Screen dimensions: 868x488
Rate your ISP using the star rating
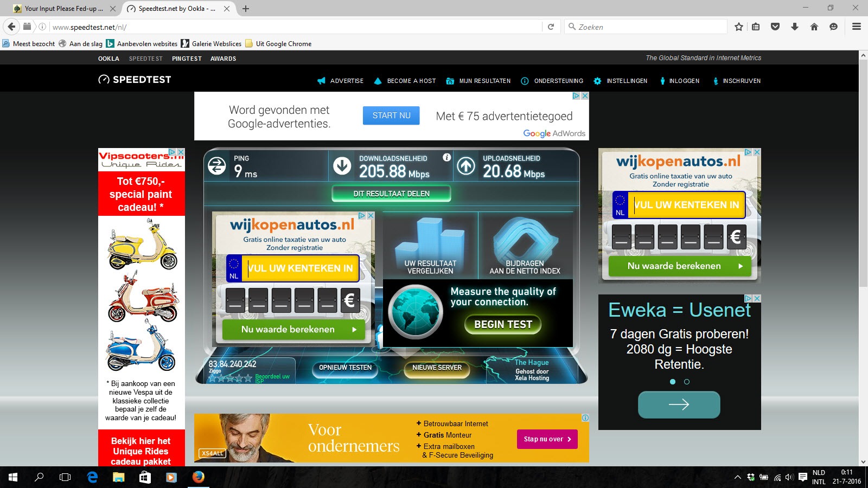coord(231,378)
